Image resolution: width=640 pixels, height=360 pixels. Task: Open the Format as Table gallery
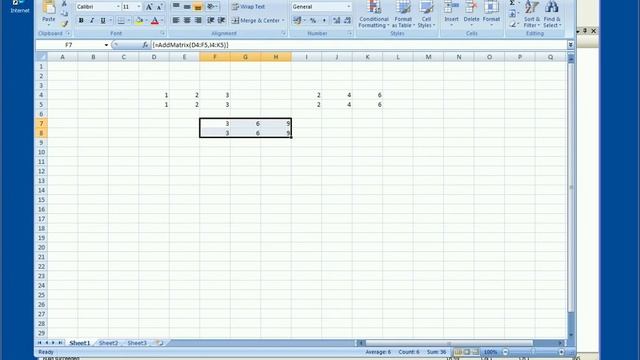(403, 14)
